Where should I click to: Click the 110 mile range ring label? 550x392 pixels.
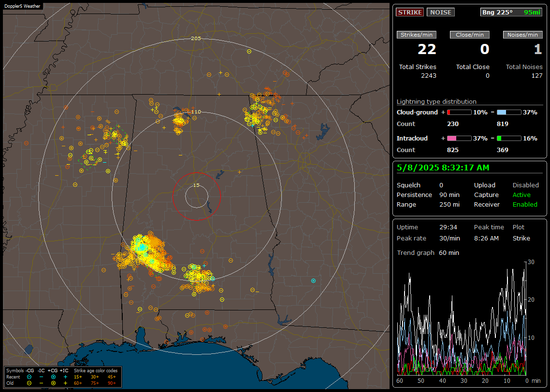pos(196,112)
